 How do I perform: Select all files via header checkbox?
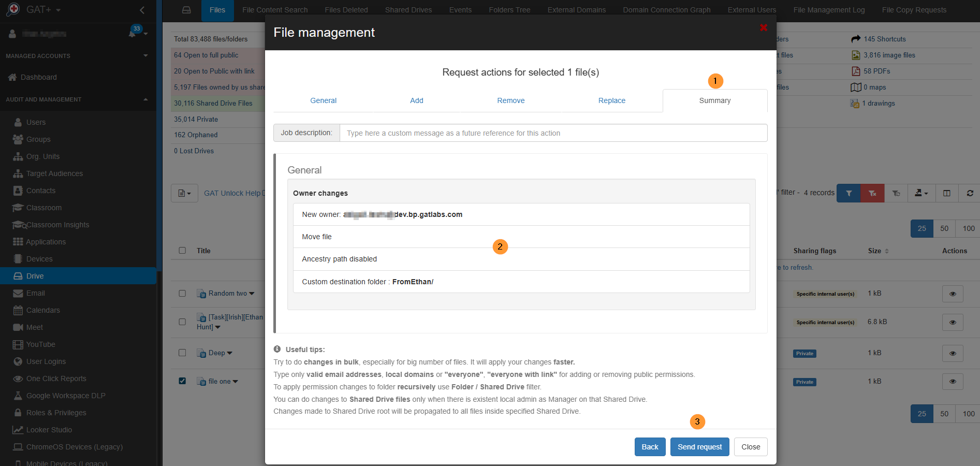point(182,250)
